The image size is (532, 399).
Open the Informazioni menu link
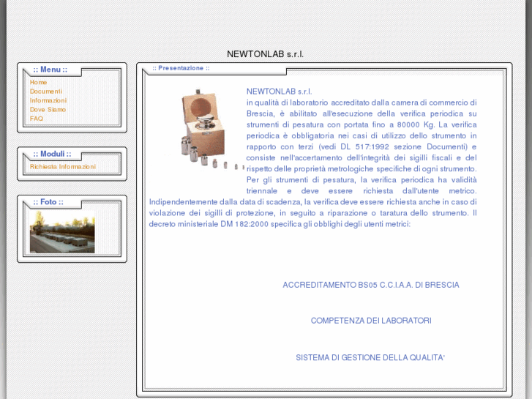tap(48, 100)
